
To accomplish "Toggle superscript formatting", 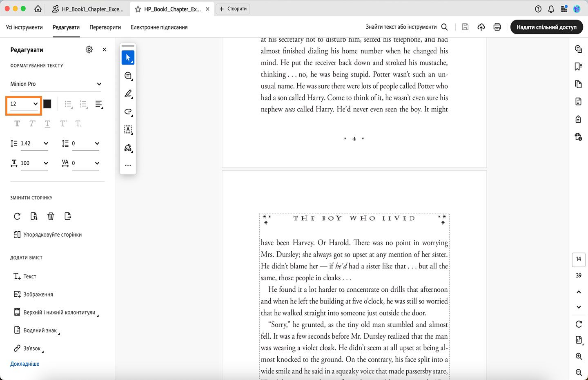I will coord(63,123).
